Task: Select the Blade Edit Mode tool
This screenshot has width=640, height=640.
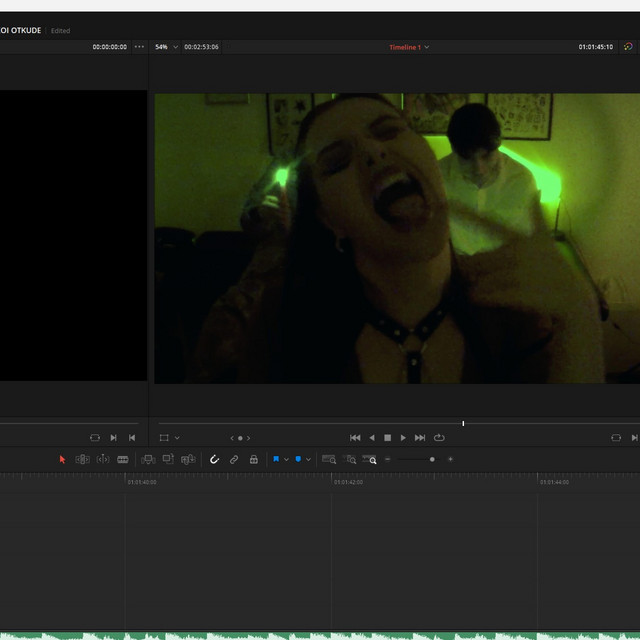Action: pyautogui.click(x=123, y=460)
